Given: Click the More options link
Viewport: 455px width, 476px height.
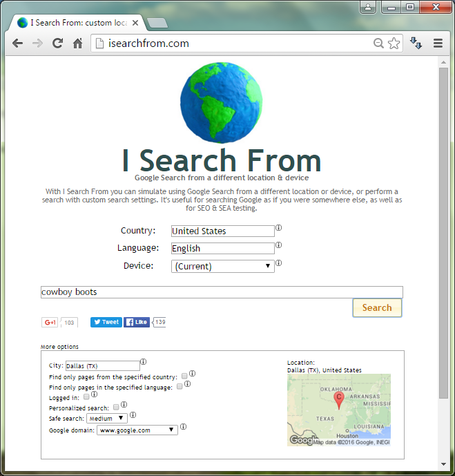Looking at the screenshot, I should (59, 347).
